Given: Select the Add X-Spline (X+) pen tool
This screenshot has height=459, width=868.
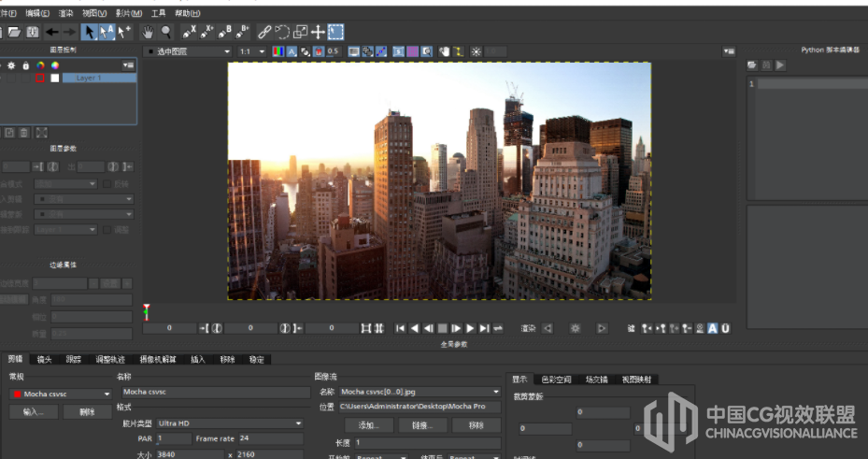Looking at the screenshot, I should pyautogui.click(x=207, y=32).
